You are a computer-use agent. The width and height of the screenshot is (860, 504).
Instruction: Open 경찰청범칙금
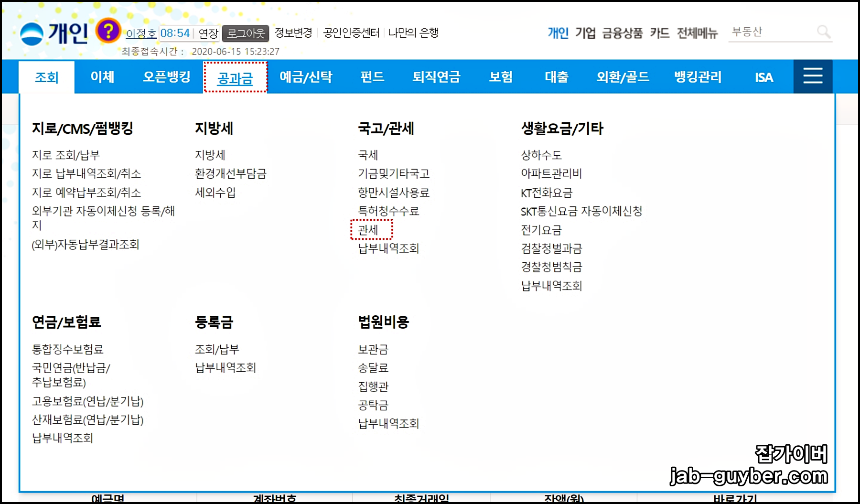551,267
